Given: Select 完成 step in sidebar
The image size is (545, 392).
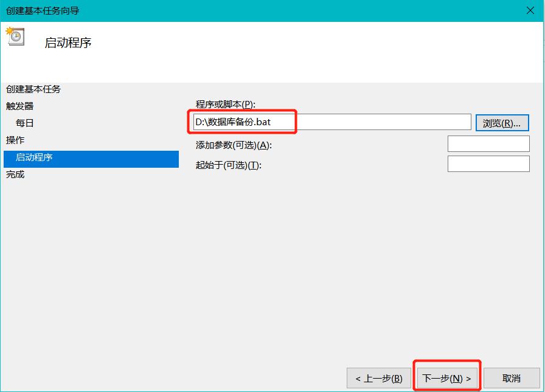Looking at the screenshot, I should point(15,174).
